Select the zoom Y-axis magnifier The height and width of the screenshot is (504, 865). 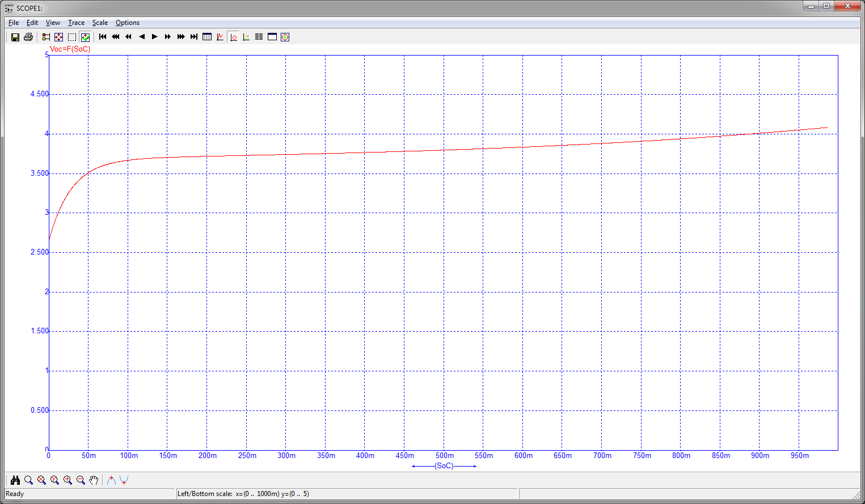pyautogui.click(x=54, y=480)
